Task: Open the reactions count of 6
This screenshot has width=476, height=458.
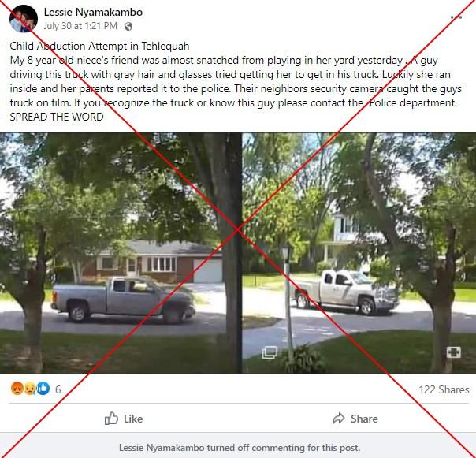Action: tap(58, 389)
